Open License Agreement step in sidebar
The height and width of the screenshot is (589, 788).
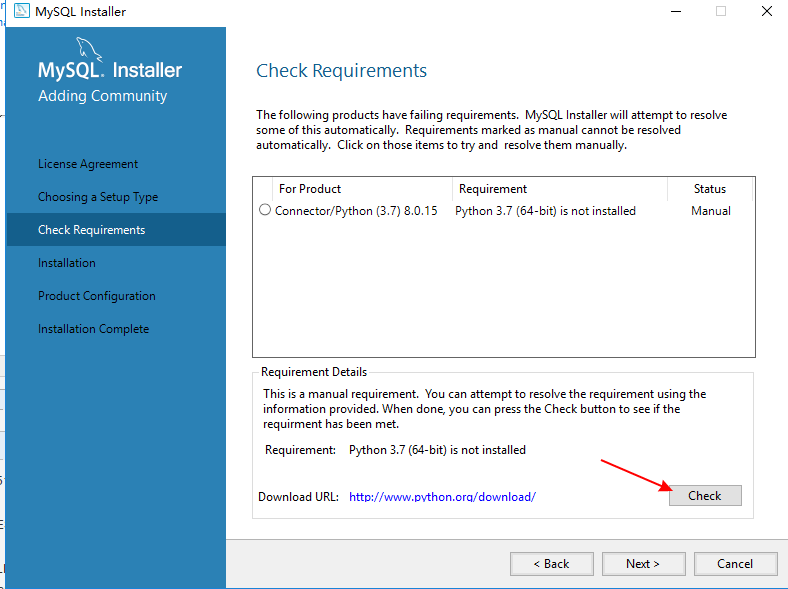[x=88, y=164]
